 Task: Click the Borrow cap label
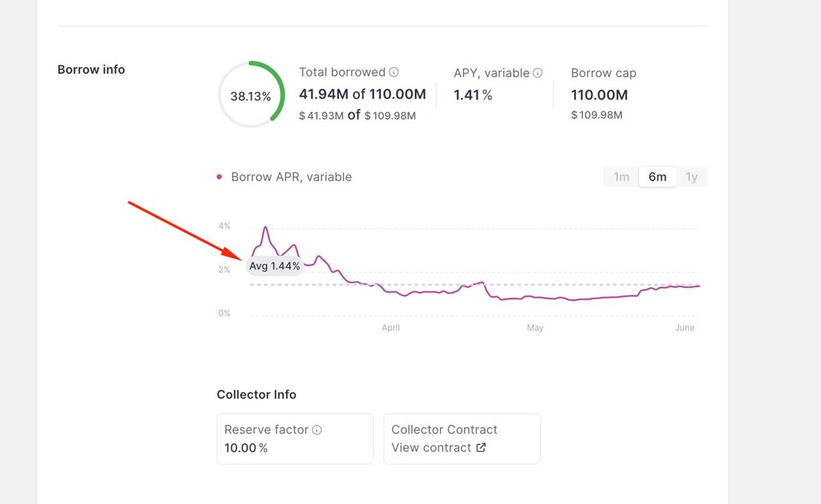point(603,72)
